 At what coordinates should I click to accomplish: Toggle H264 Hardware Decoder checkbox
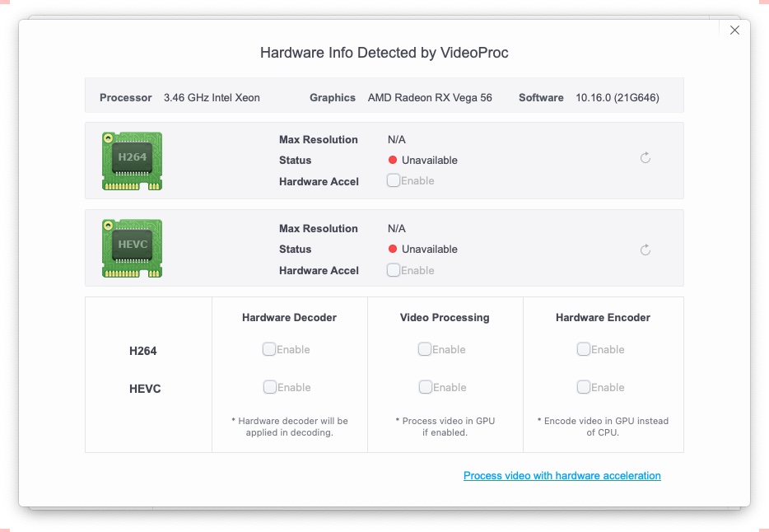click(269, 349)
